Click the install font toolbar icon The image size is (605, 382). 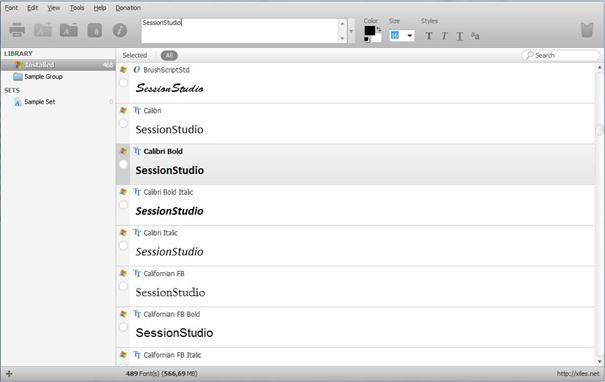click(x=95, y=30)
